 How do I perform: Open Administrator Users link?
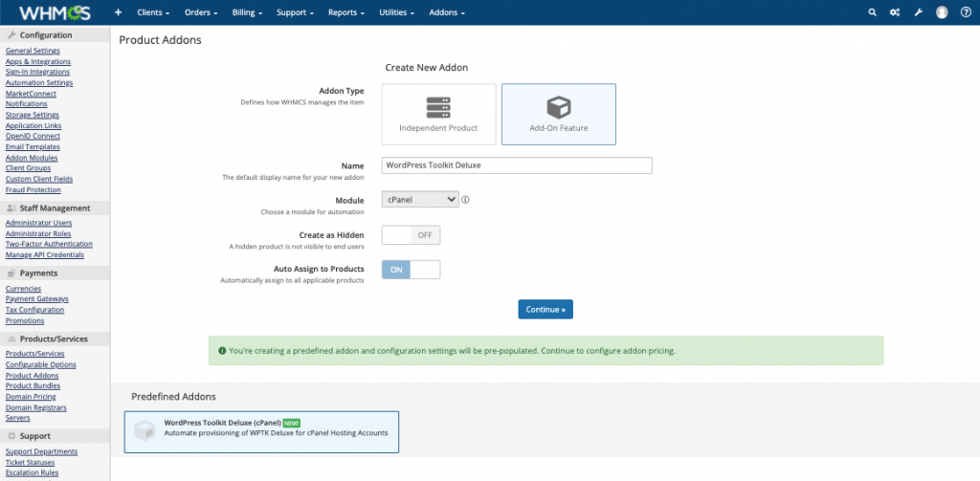[x=38, y=223]
